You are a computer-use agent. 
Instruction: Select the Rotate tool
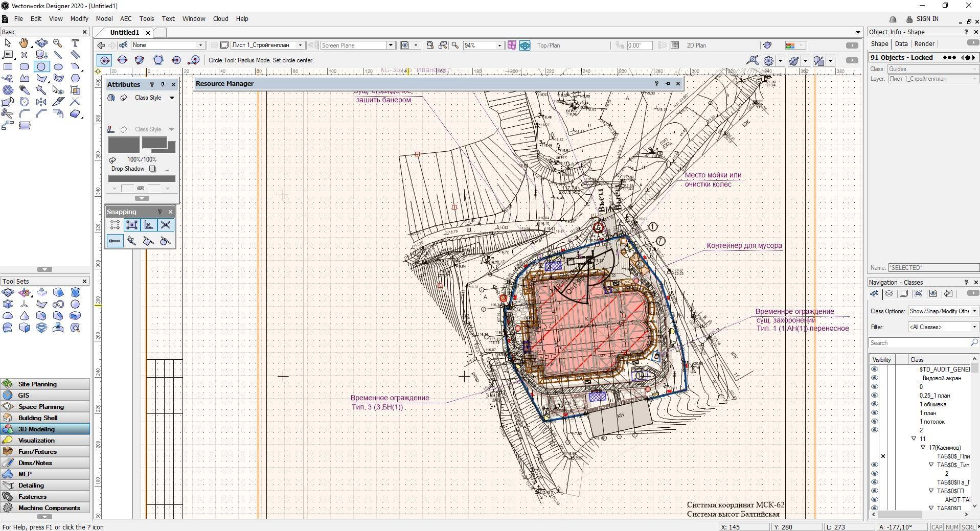click(x=24, y=102)
